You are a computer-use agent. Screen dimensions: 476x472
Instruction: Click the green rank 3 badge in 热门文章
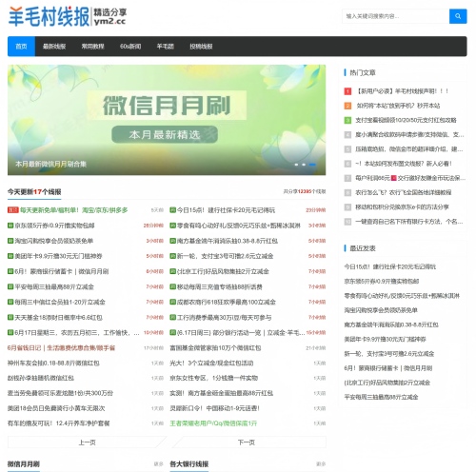click(347, 120)
